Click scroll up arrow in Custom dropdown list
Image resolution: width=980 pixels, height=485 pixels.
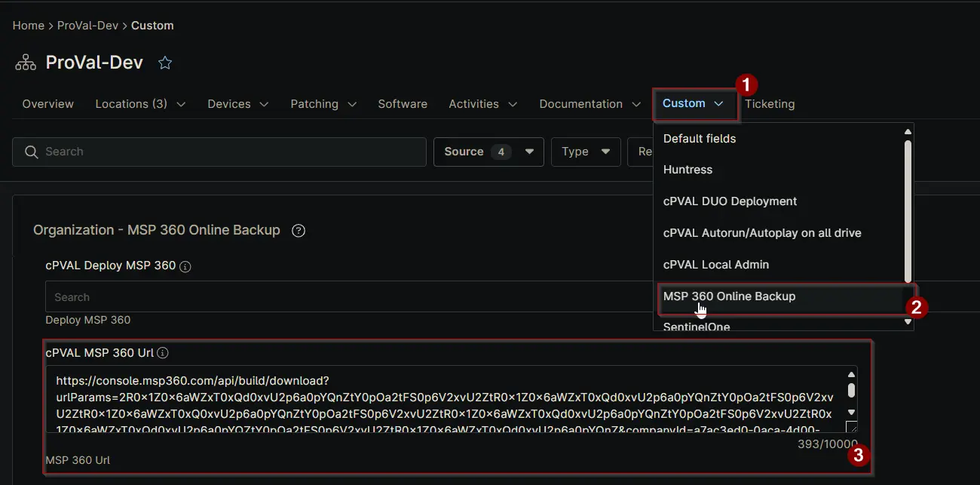tap(908, 131)
